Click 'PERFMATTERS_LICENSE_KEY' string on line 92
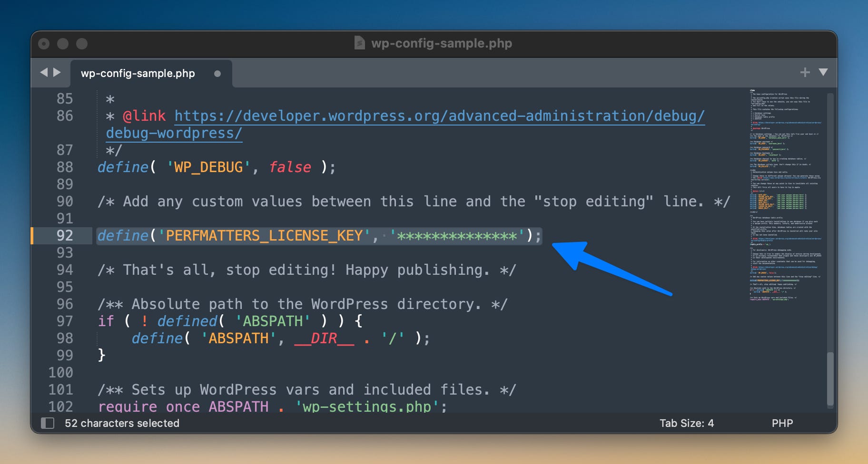This screenshot has width=868, height=464. click(x=264, y=236)
